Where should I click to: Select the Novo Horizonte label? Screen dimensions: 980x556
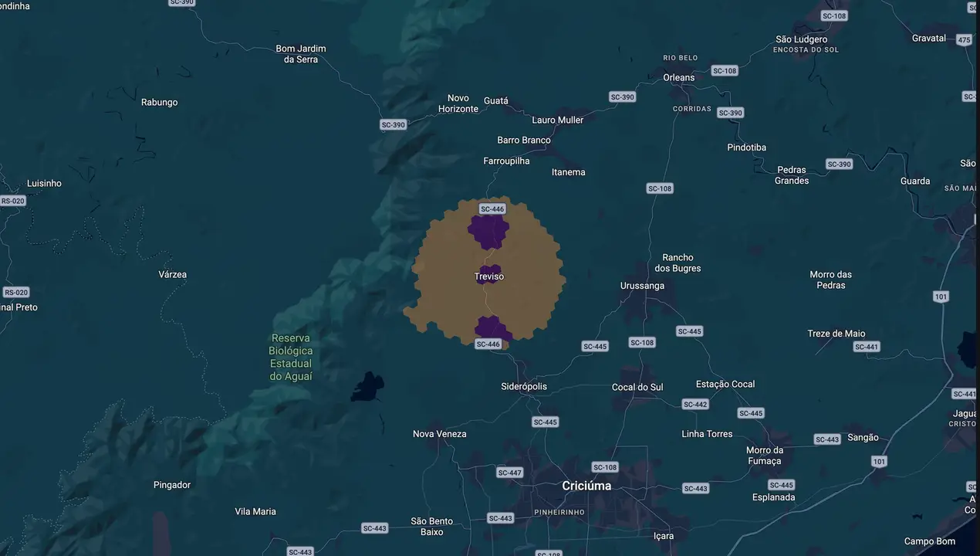coord(458,103)
